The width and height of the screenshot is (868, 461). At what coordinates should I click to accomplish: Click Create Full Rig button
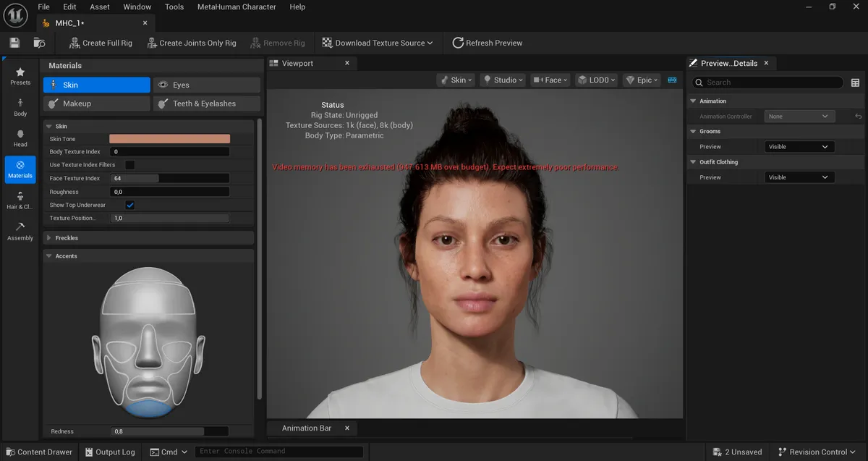101,43
